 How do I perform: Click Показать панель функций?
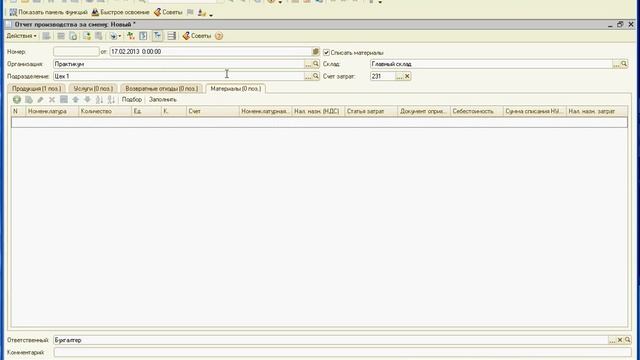(x=48, y=12)
